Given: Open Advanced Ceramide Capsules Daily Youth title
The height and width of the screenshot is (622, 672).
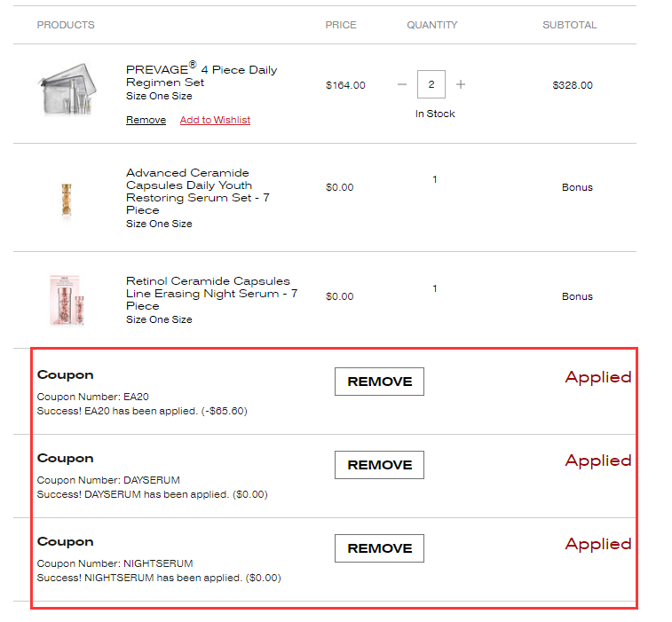Looking at the screenshot, I should 198,191.
